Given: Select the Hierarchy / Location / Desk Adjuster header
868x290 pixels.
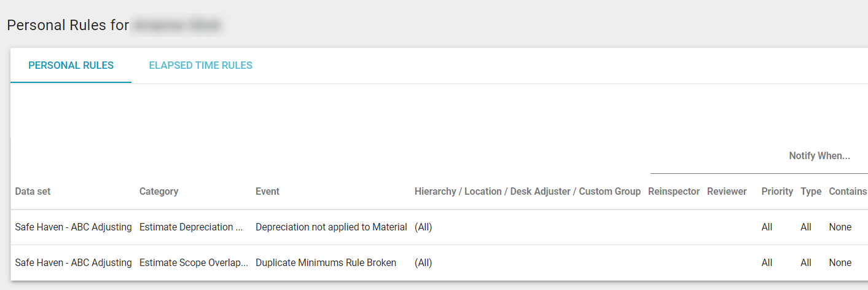Looking at the screenshot, I should [x=527, y=191].
